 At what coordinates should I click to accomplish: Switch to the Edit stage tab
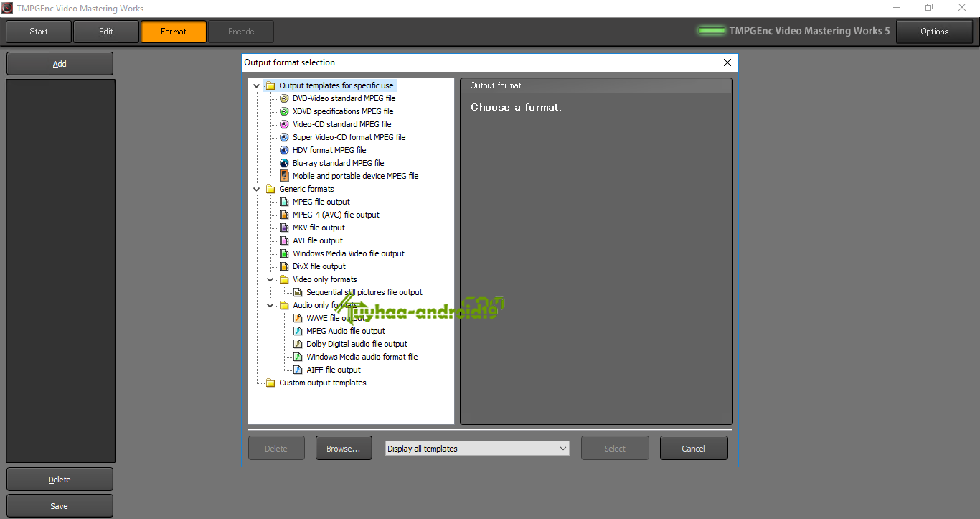coord(106,32)
